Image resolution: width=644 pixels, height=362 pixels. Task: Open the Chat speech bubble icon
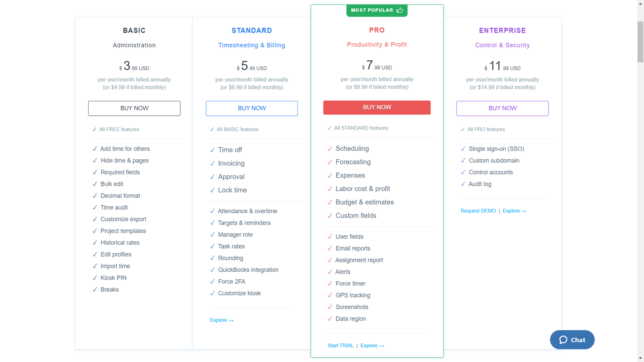pyautogui.click(x=563, y=340)
